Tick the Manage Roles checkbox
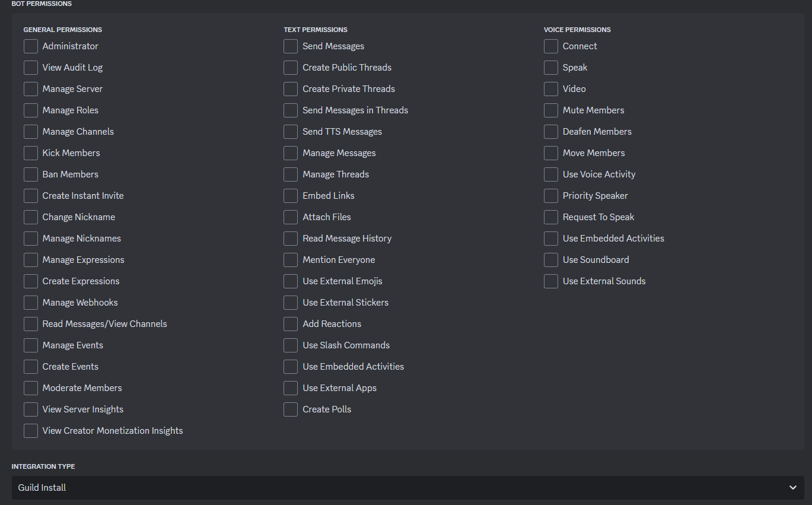Screen dimensions: 812x505 click(31, 110)
